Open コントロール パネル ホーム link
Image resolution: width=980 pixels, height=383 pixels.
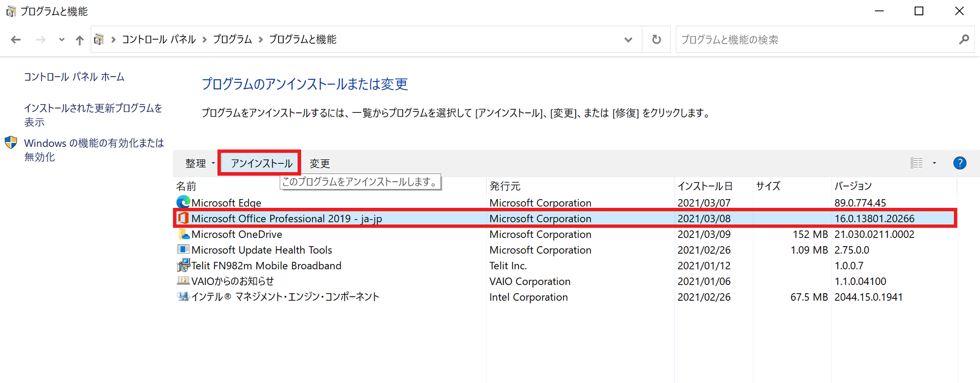click(74, 77)
